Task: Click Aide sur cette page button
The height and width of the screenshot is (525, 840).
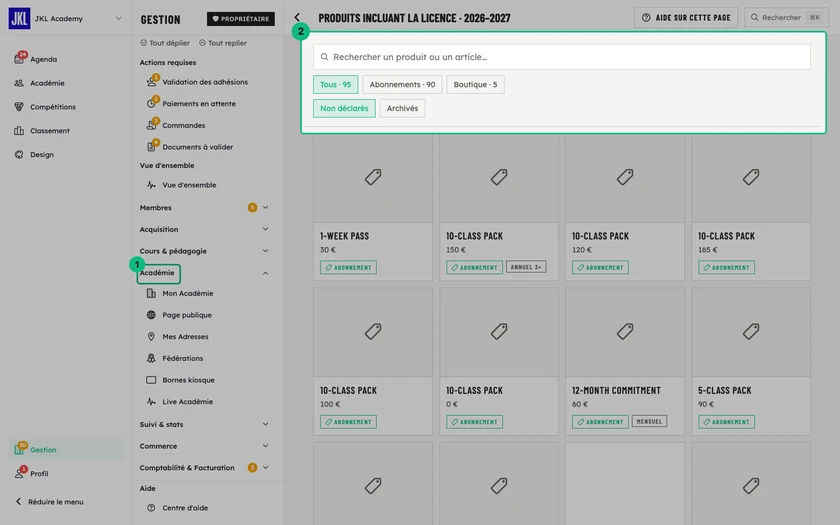Action: pyautogui.click(x=686, y=18)
